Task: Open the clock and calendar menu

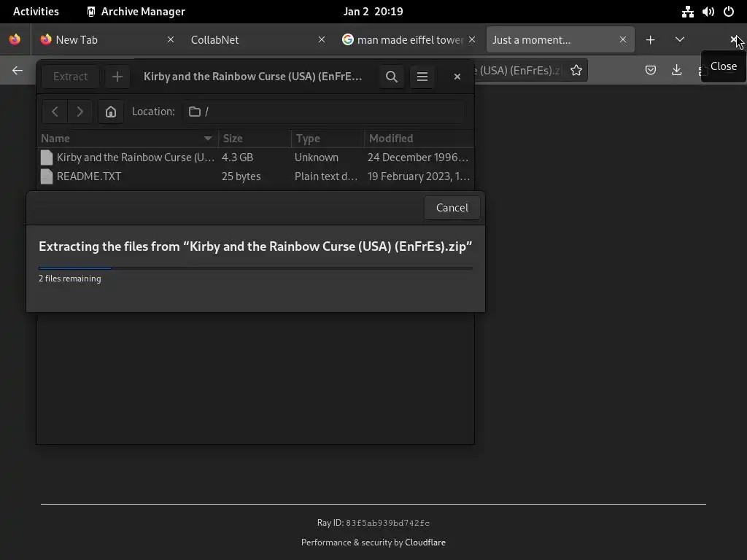Action: point(373,12)
